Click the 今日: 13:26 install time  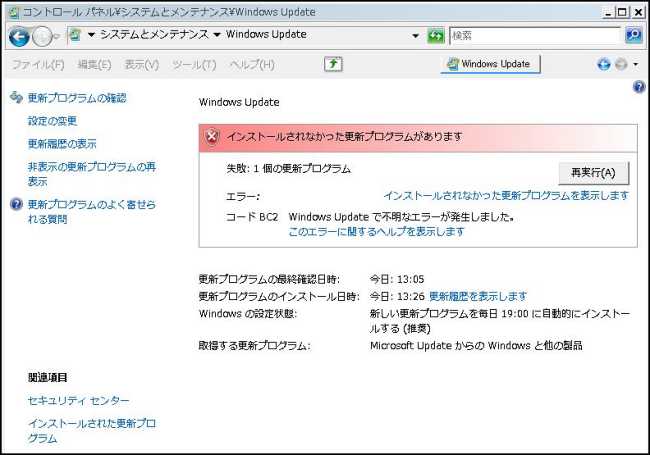397,296
